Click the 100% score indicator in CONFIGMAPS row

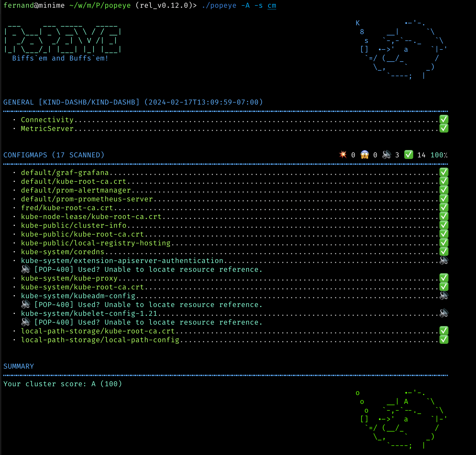[439, 155]
